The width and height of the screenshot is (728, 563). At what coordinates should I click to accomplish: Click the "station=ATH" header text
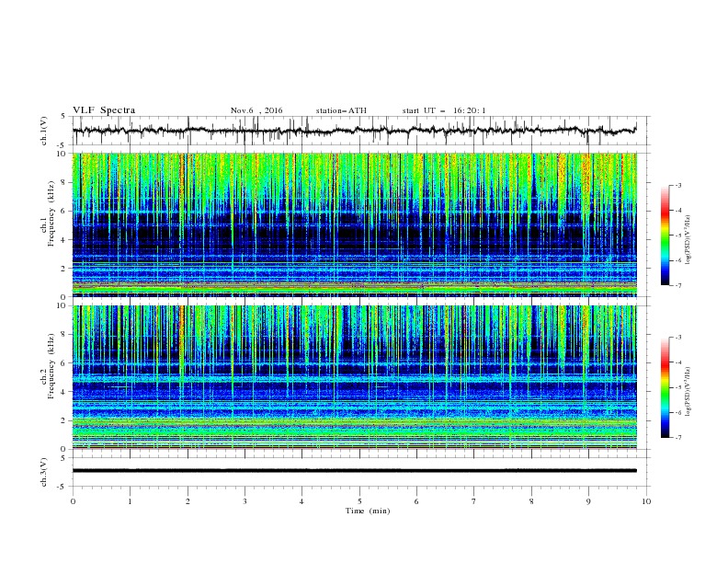point(341,110)
